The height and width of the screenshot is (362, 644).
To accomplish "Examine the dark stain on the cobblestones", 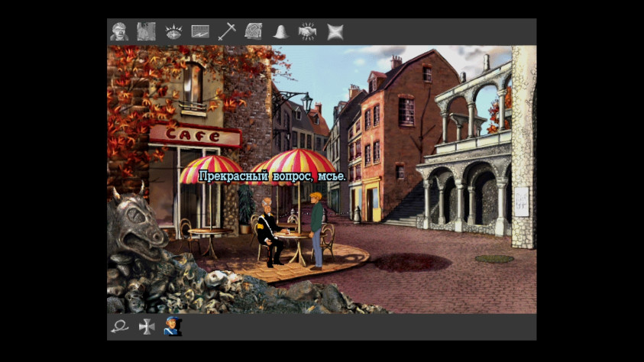I will [x=412, y=263].
